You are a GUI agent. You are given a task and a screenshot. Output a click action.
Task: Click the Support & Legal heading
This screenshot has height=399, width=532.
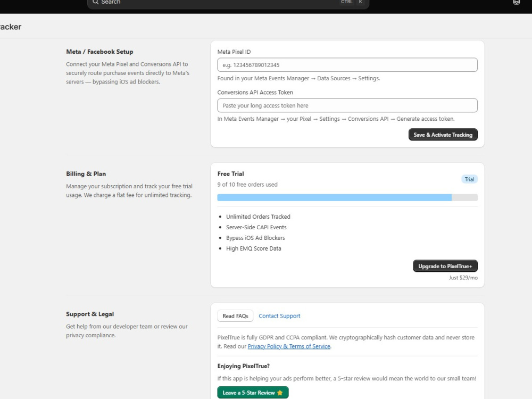[x=90, y=314]
